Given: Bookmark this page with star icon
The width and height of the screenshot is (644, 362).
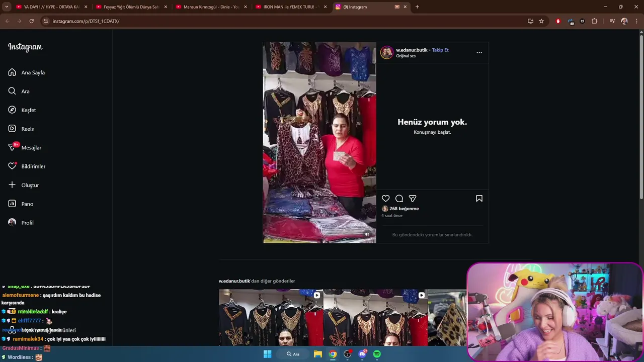Looking at the screenshot, I should point(541,21).
